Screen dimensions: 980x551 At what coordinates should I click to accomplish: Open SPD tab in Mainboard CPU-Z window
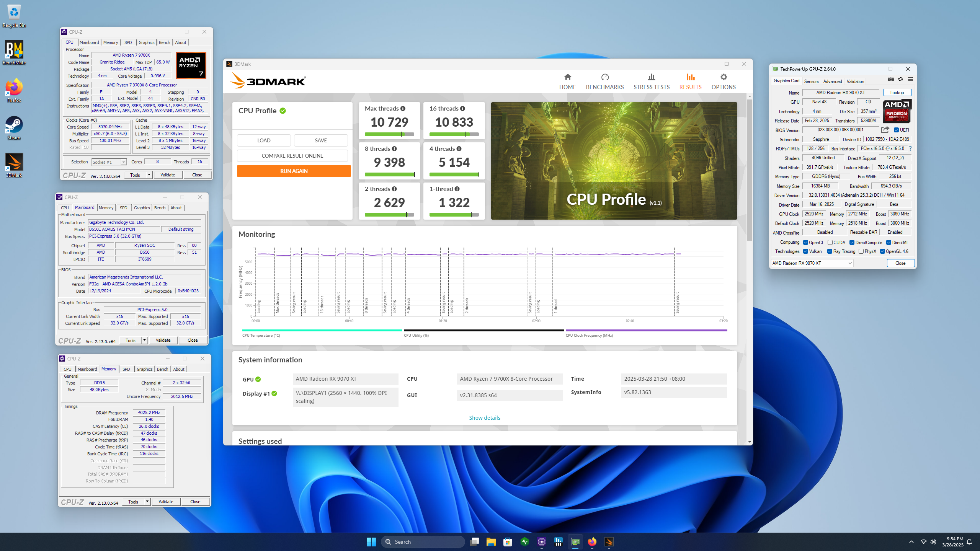click(x=123, y=208)
